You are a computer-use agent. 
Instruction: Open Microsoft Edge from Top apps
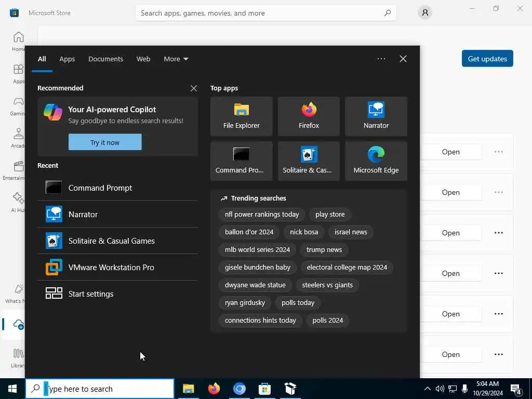pyautogui.click(x=376, y=161)
